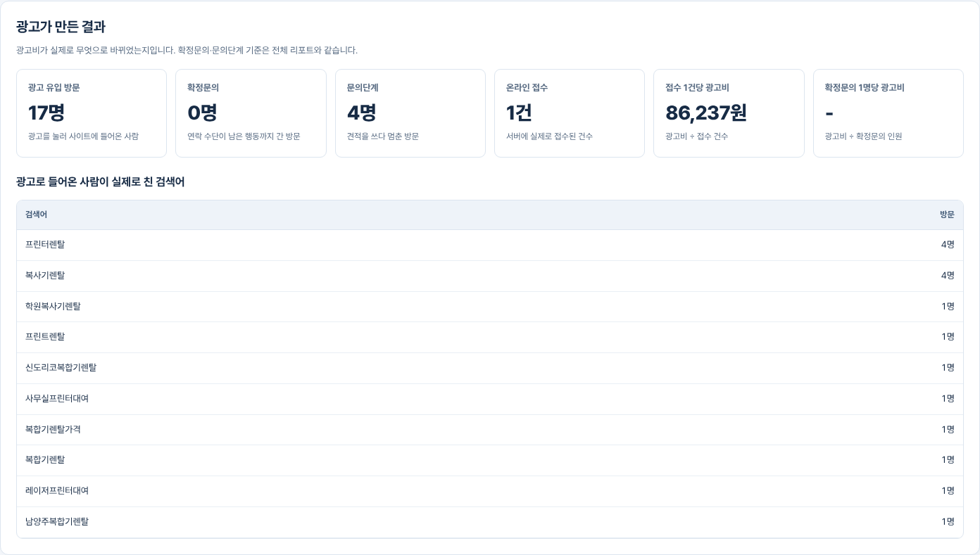980x555 pixels.
Task: Select the 1명 visit count for 레이저프린터대여
Action: (x=948, y=491)
